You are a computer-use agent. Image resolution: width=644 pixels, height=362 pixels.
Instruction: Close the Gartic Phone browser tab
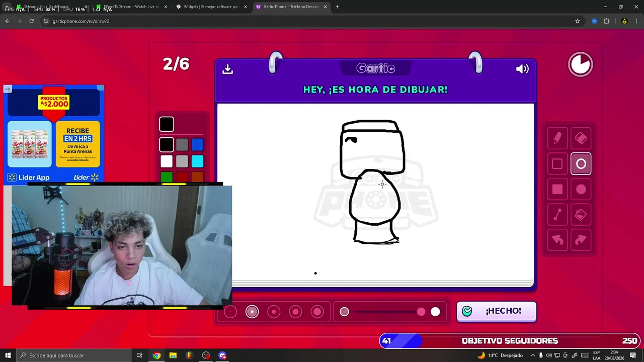[325, 7]
